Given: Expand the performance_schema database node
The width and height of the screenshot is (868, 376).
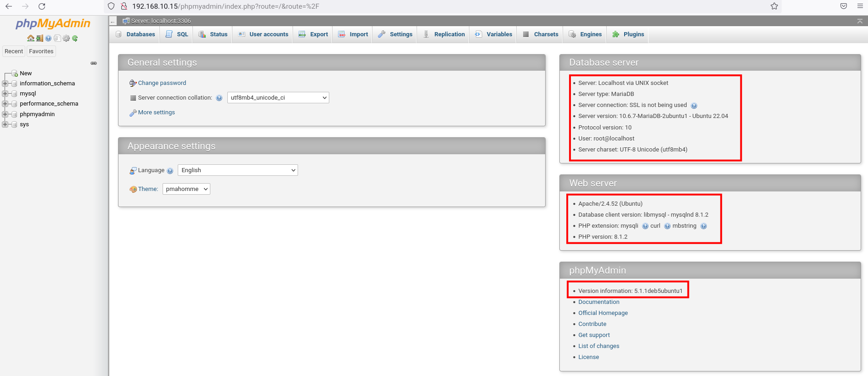Looking at the screenshot, I should pos(5,104).
